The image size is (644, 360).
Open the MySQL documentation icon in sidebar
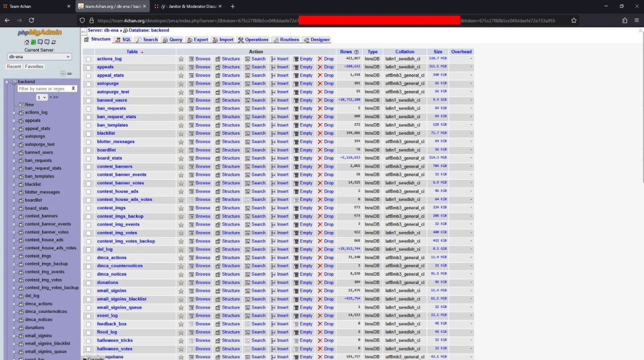tap(47, 42)
